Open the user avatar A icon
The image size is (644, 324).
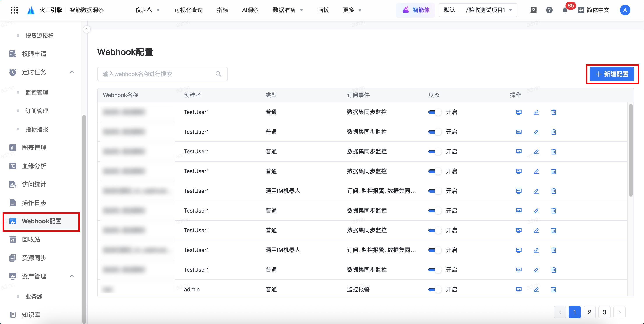pyautogui.click(x=625, y=10)
